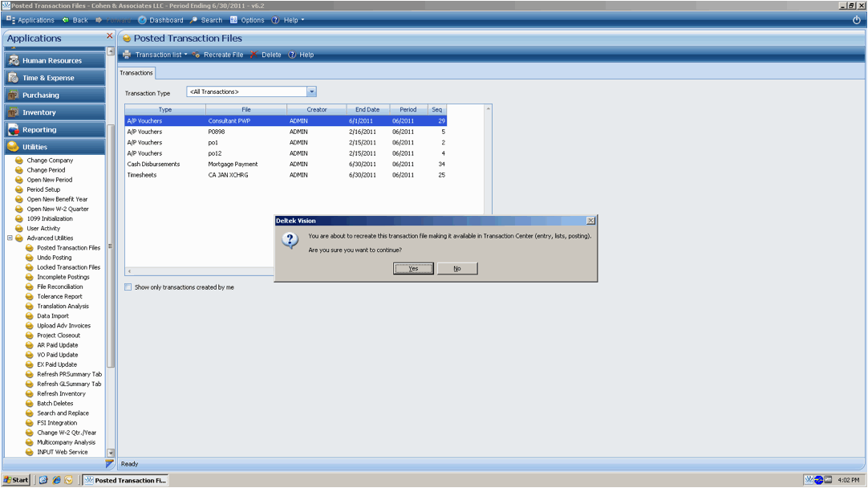Screen dimensions: 868x488
Task: Collapse the Advanced Utilities tree node
Action: pyautogui.click(x=10, y=238)
